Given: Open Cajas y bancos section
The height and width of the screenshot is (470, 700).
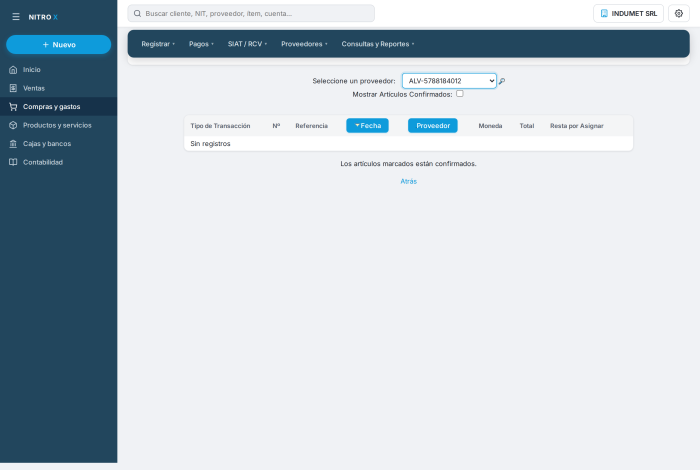Looking at the screenshot, I should coord(58,144).
